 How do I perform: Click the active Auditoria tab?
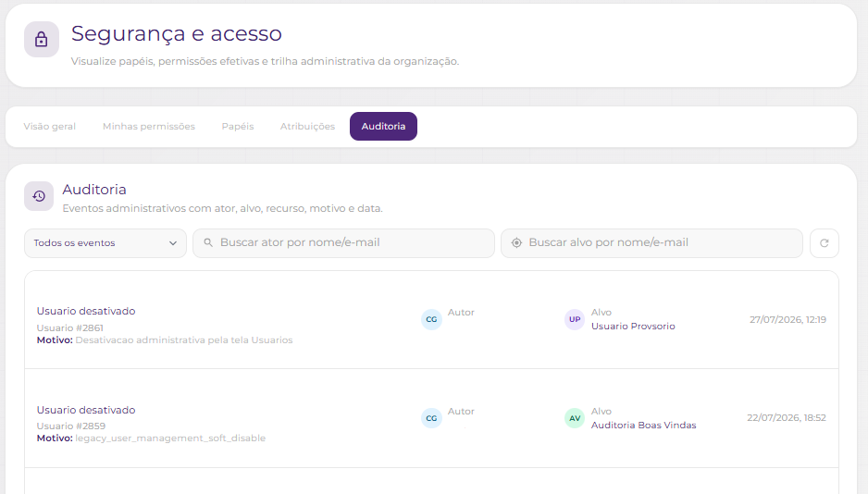[x=384, y=126]
